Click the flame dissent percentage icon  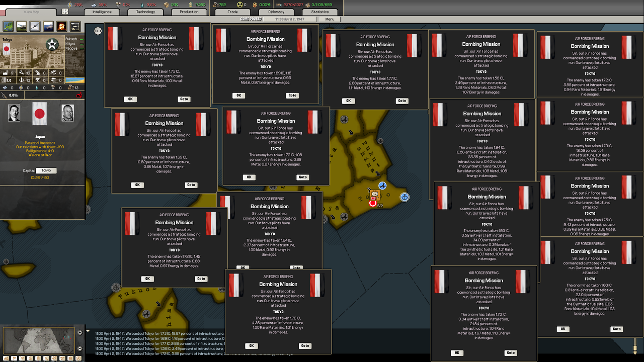(255, 5)
